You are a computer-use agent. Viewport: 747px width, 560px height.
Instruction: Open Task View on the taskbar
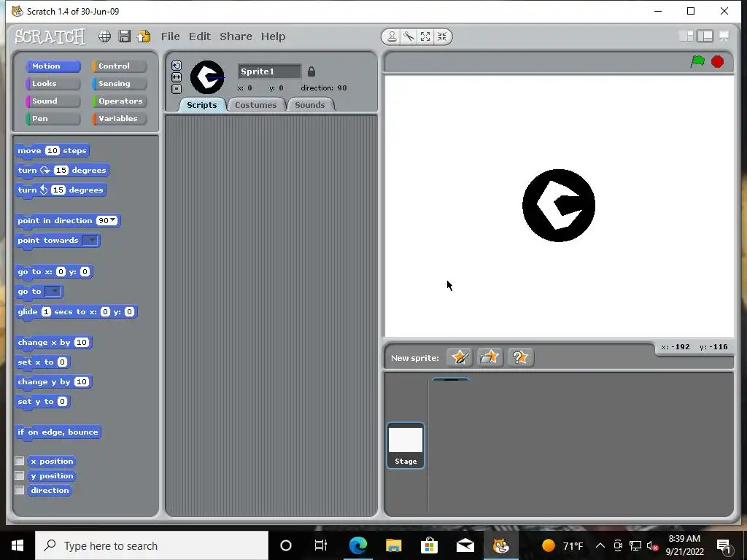pyautogui.click(x=321, y=545)
